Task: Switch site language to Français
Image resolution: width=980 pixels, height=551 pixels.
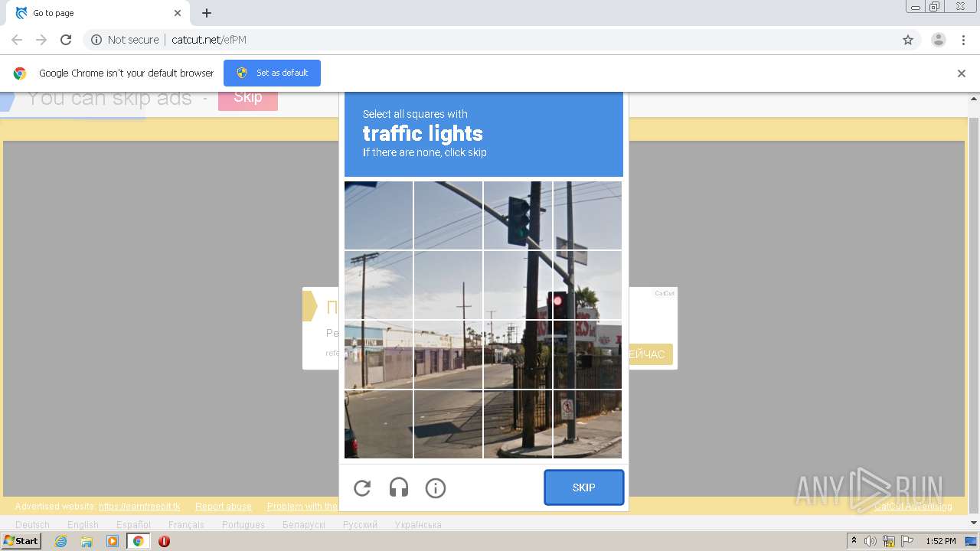Action: click(x=186, y=525)
